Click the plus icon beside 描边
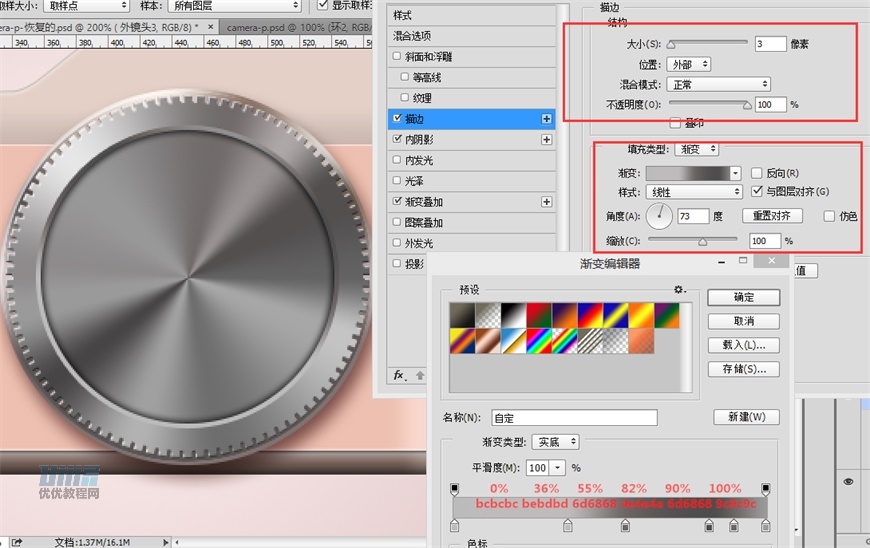 click(547, 119)
